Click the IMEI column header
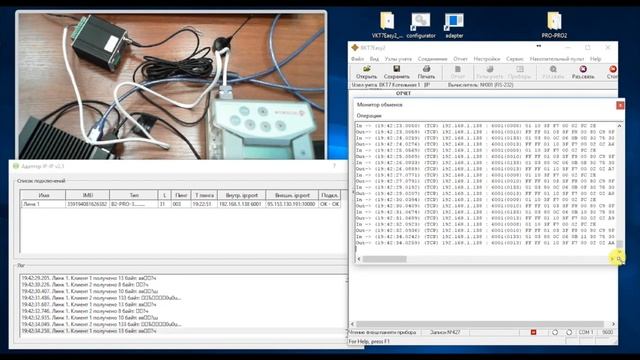This screenshot has height=360, width=640. pos(87,195)
